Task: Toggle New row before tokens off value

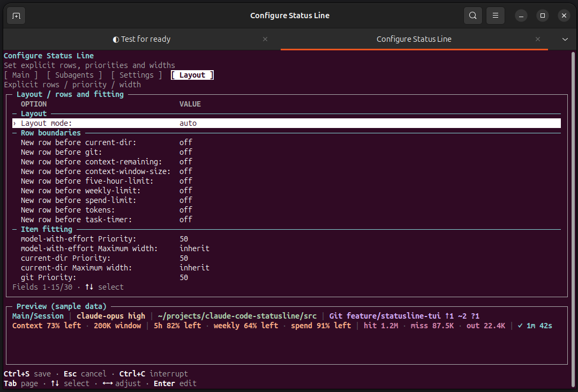Action: tap(186, 209)
